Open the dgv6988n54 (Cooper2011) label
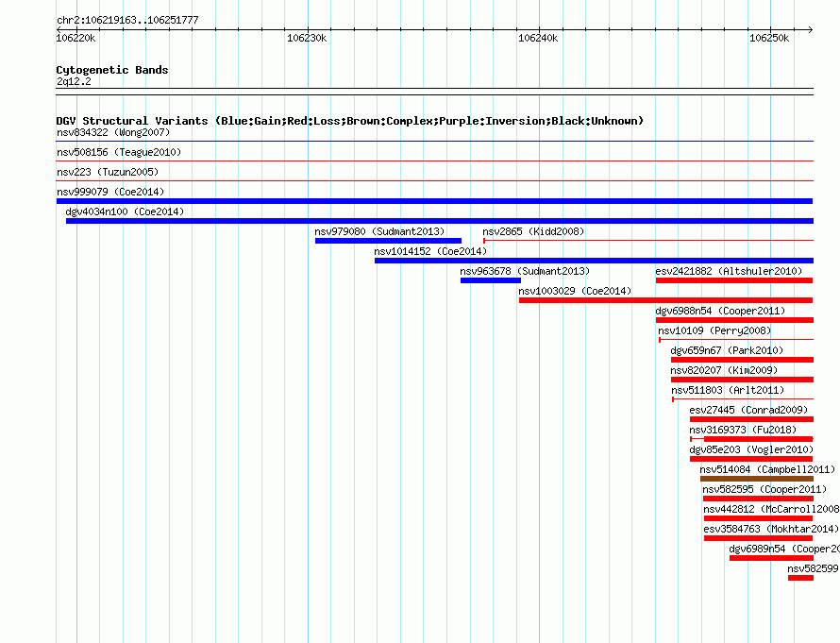The width and height of the screenshot is (840, 643). (720, 311)
